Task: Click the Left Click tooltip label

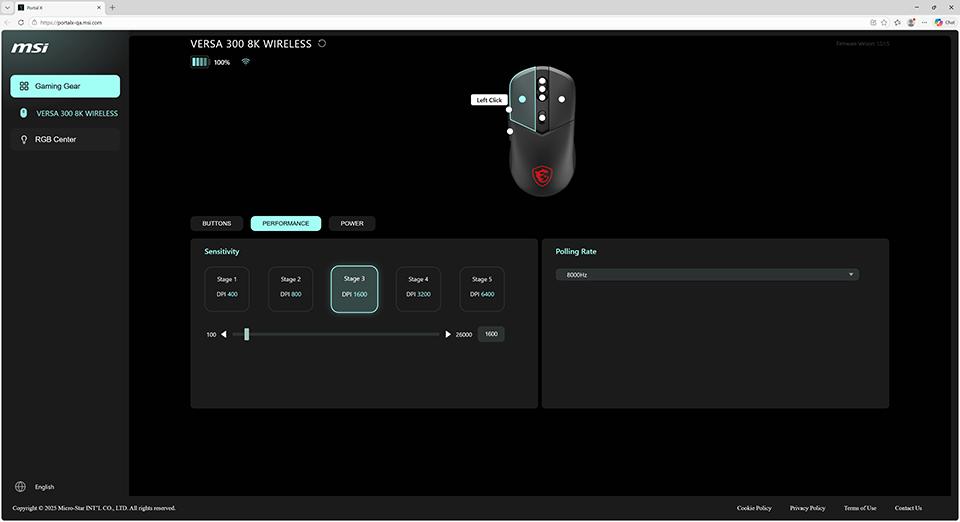Action: pyautogui.click(x=489, y=100)
